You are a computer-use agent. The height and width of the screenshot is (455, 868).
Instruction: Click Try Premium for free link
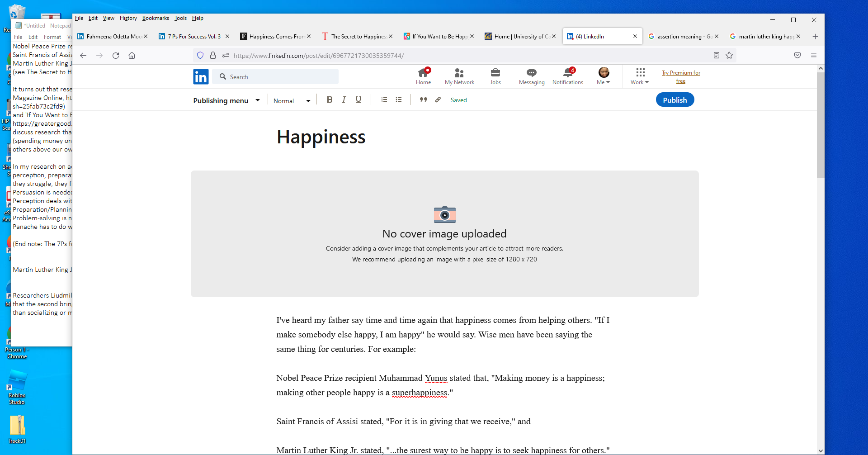tap(681, 77)
